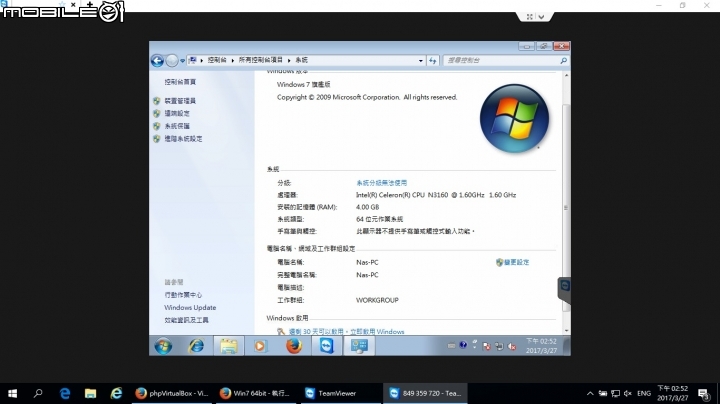Expand TeamViewer toolbar with the chevron arrow
This screenshot has width=720, height=404.
pos(541,17)
